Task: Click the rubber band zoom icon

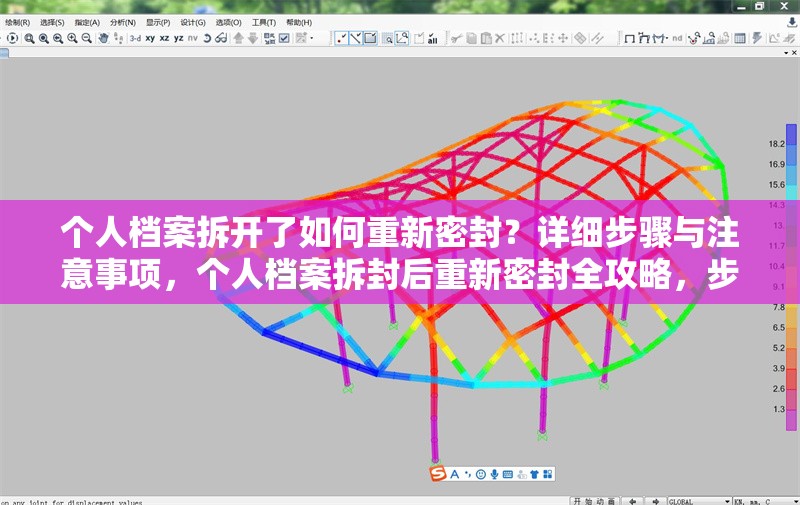Action: [x=30, y=38]
